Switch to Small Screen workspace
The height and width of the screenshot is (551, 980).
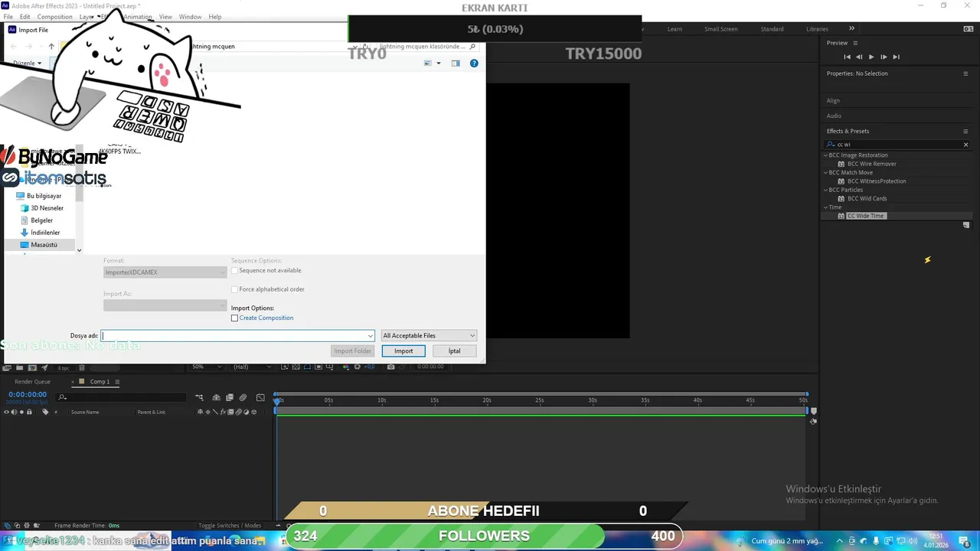tap(721, 29)
